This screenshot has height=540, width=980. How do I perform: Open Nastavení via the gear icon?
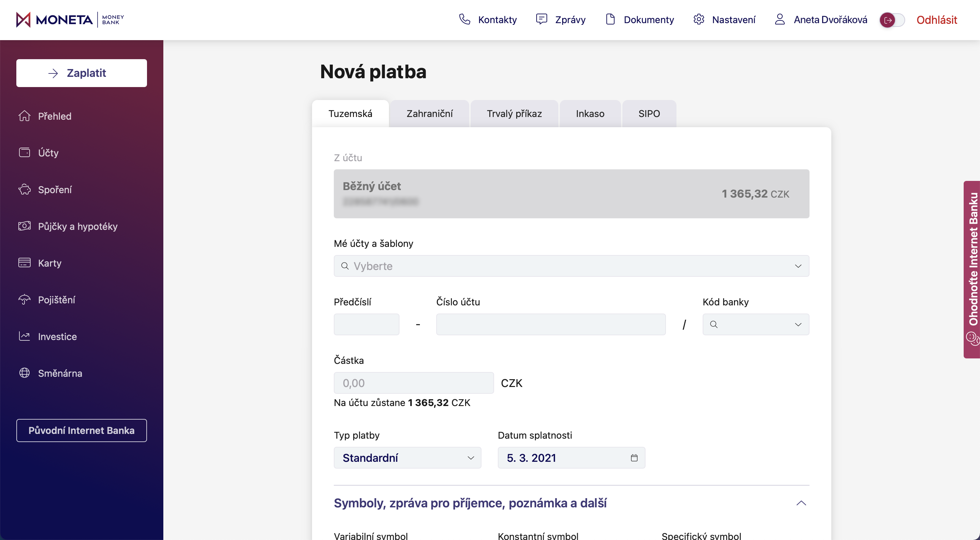[x=699, y=19]
